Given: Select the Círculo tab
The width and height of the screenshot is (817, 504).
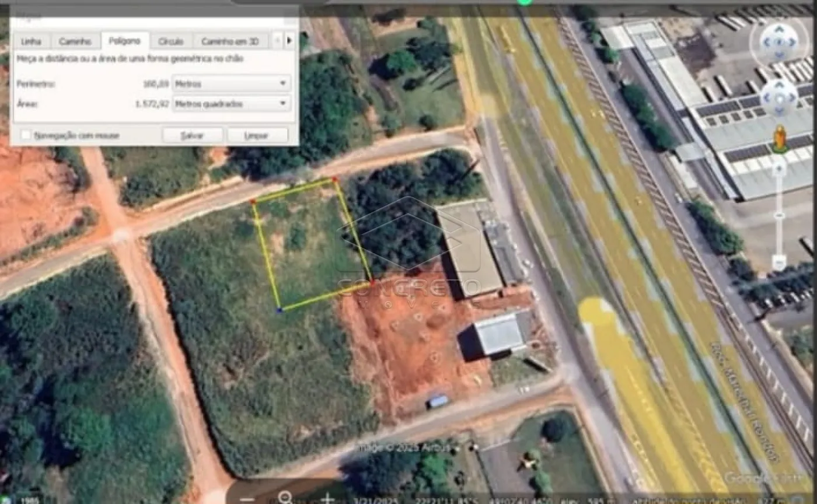Looking at the screenshot, I should 171,41.
